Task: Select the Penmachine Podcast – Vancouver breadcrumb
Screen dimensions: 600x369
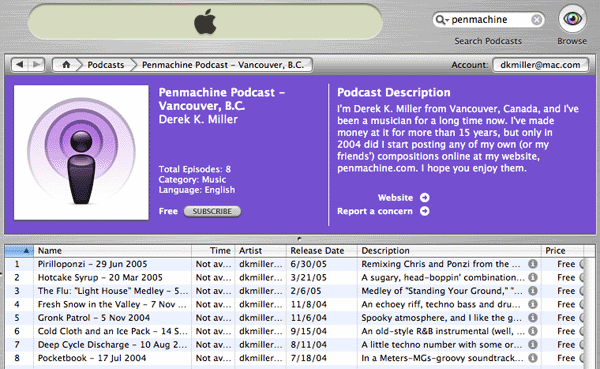Action: (x=223, y=65)
